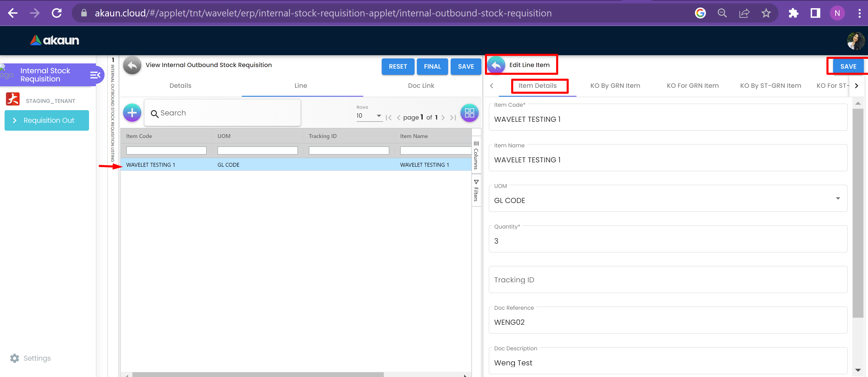Expand the UOM GL CODE dropdown

click(x=838, y=199)
